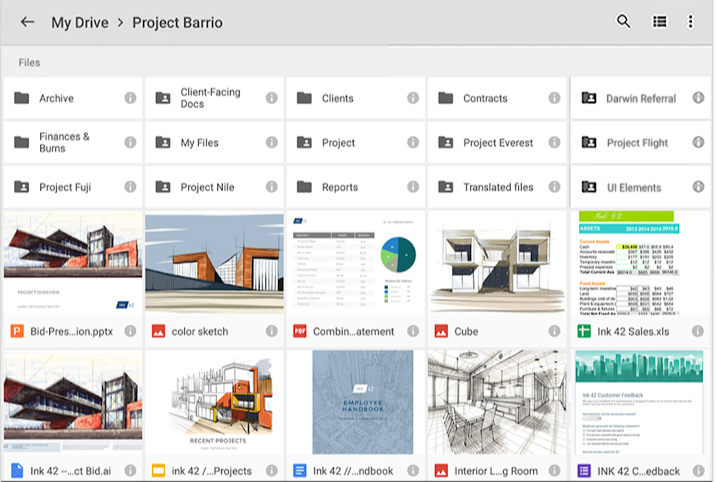Click the Ink 42 Sales.xls file name
Image resolution: width=716 pixels, height=482 pixels.
(x=633, y=332)
